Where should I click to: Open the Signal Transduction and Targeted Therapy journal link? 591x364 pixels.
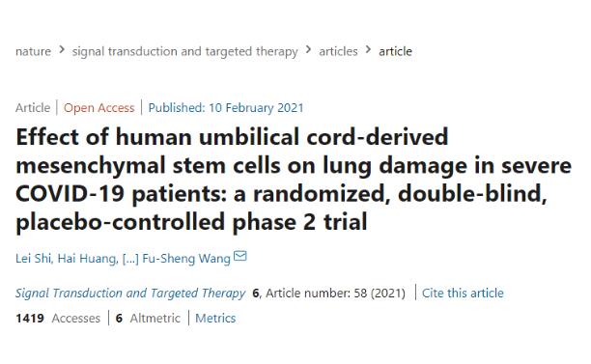tap(130, 294)
